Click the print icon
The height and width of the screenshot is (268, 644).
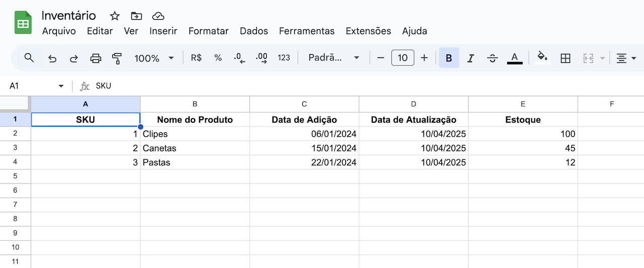point(96,58)
